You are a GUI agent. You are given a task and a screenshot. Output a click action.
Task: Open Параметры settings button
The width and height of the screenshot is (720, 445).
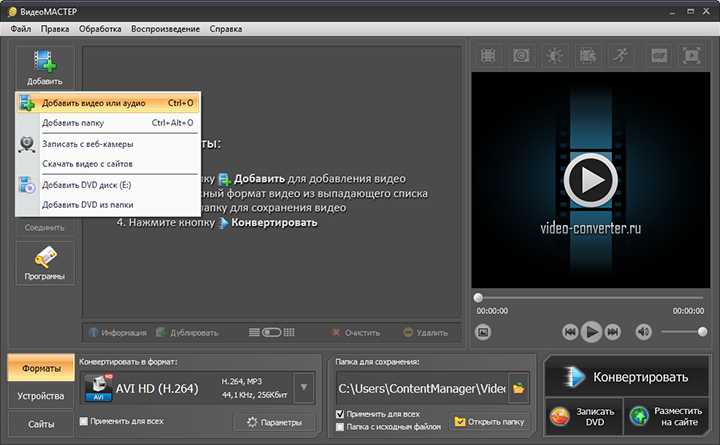[x=275, y=422]
